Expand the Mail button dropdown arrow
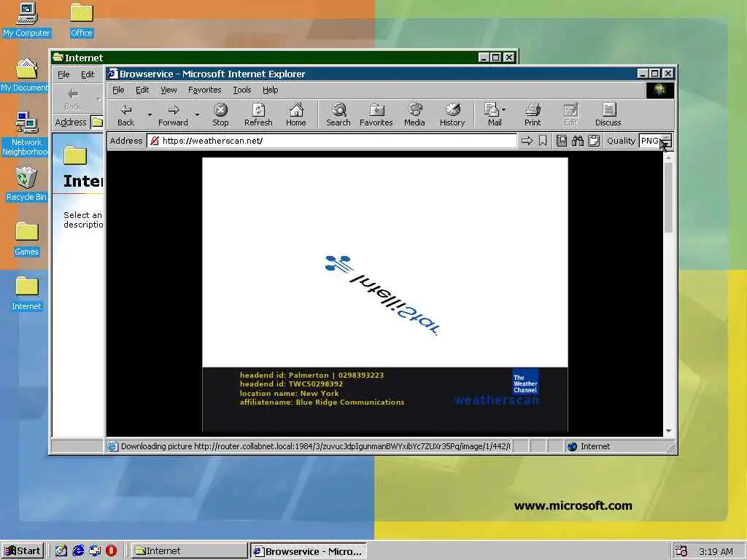 [x=504, y=109]
